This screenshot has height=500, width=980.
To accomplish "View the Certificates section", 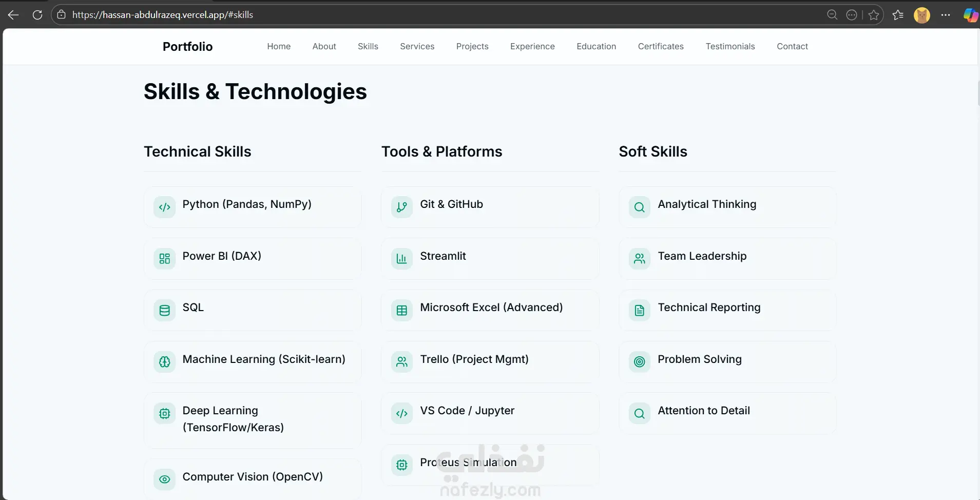I will pyautogui.click(x=661, y=46).
